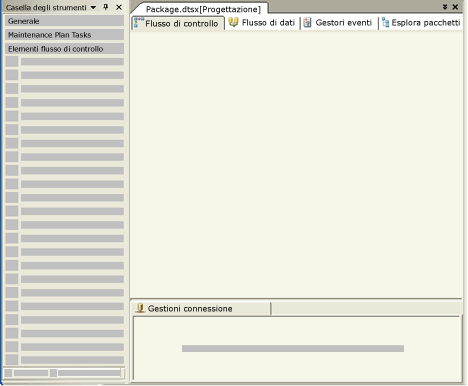
Task: Switch to the Flusso di dati tab
Action: (262, 23)
